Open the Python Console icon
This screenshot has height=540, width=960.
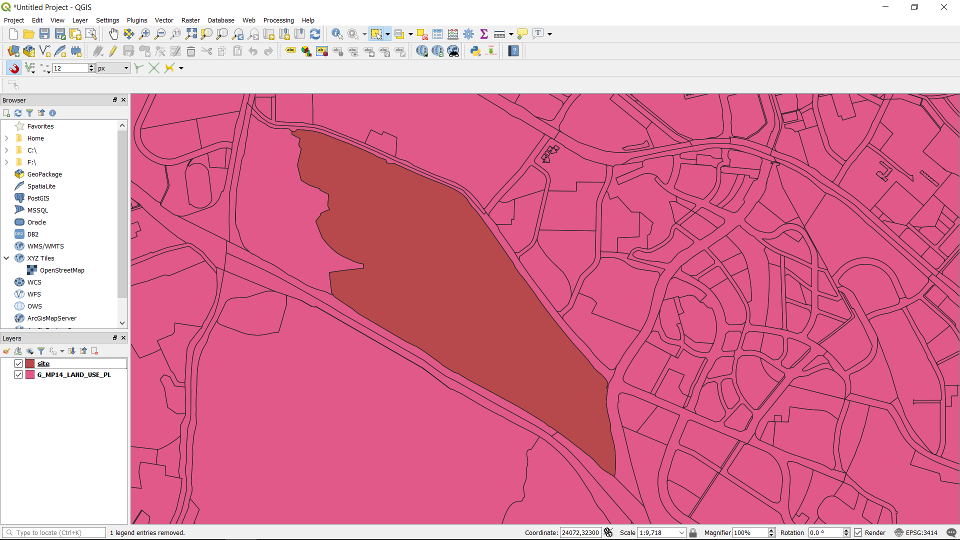coord(475,51)
